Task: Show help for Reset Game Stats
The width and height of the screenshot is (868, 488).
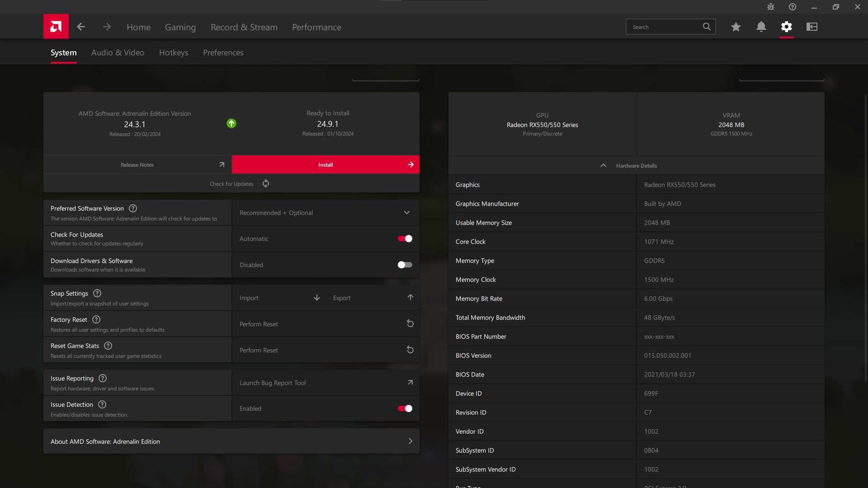Action: click(x=108, y=346)
